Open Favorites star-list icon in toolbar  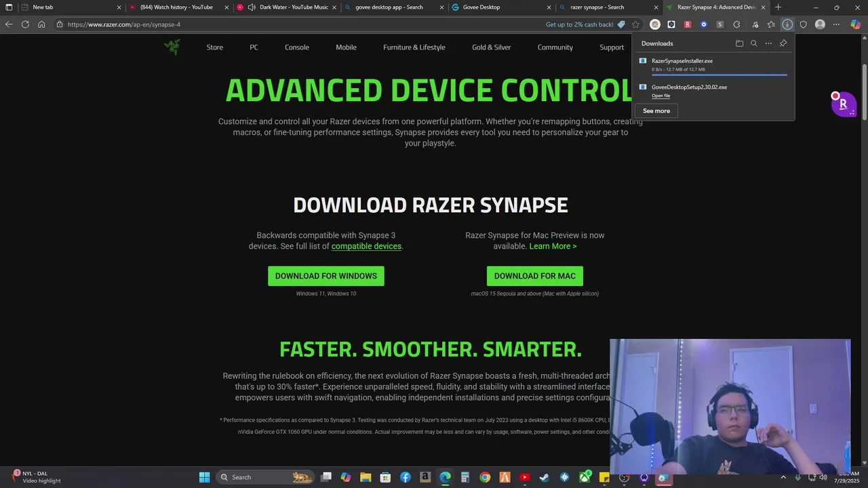tap(771, 24)
